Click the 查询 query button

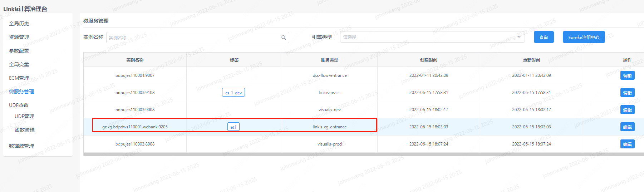[544, 37]
